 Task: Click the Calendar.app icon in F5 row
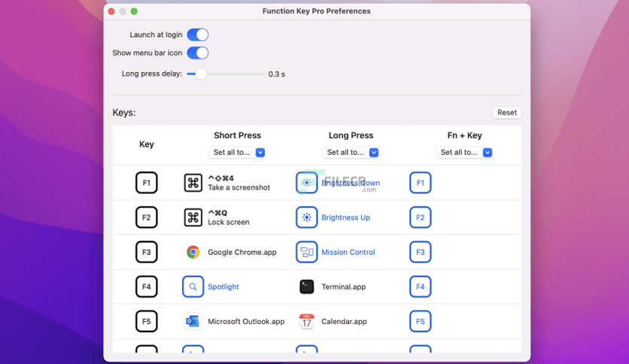[306, 321]
